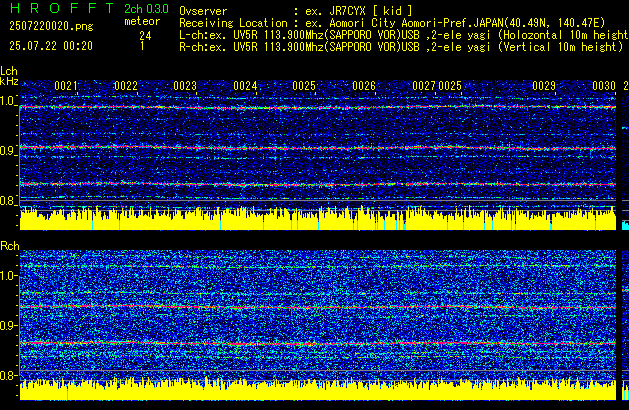The image size is (629, 410).
Task: Click the L-ch UV5R Holozontal yagi line
Action: 404,35
